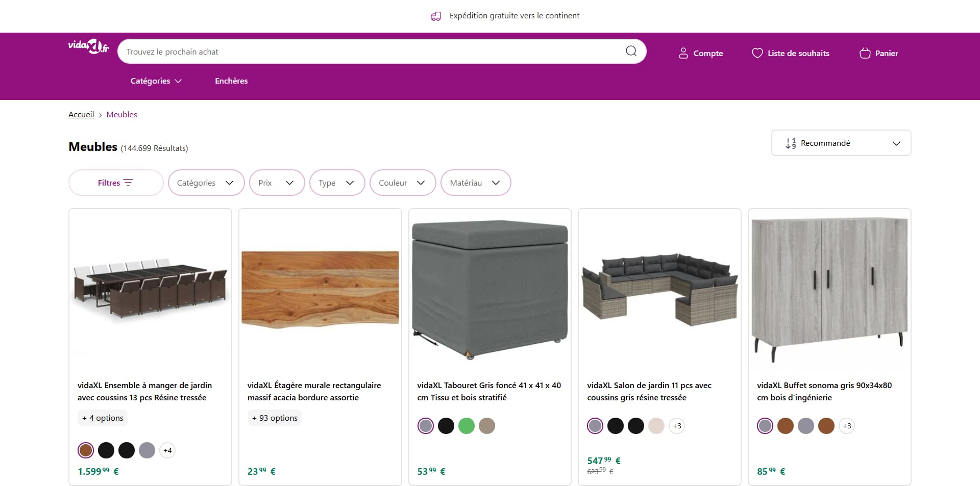Click the '(144.699 Résultats)' count text

[154, 148]
